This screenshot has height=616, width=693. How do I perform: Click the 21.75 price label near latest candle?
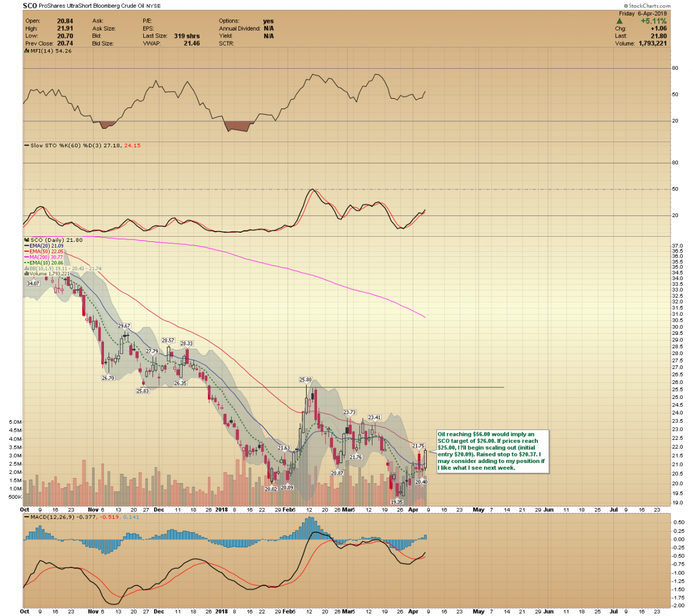pos(418,446)
